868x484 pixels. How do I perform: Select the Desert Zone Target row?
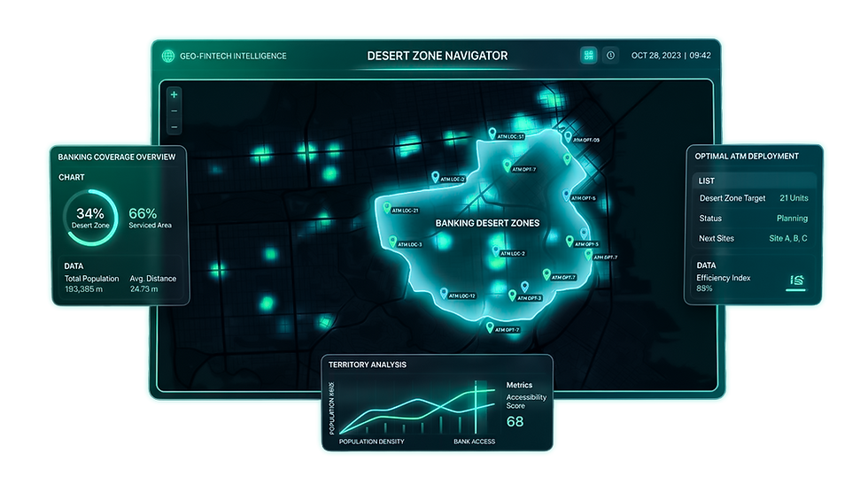754,198
